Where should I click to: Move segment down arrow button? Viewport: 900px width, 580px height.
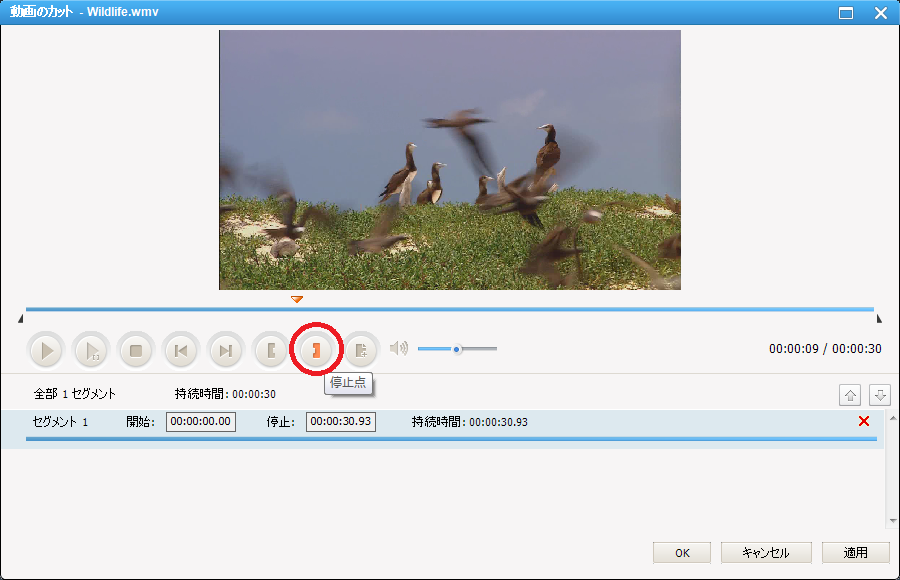coord(879,395)
